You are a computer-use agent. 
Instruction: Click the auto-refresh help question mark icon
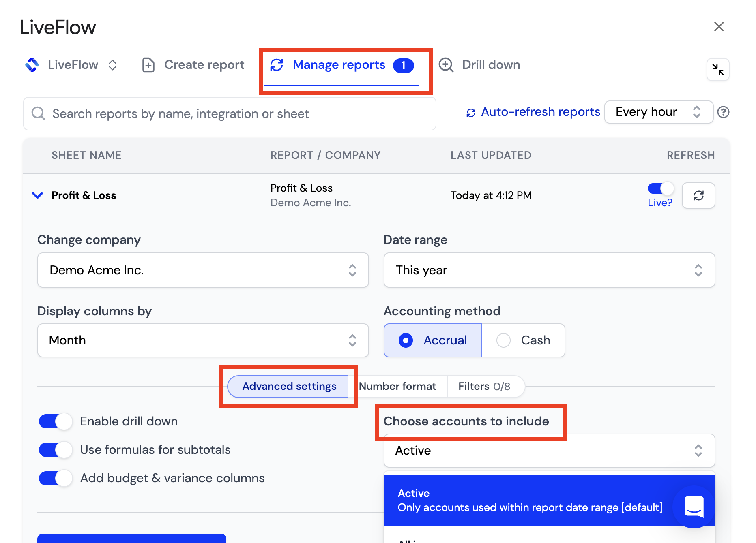[x=723, y=112]
